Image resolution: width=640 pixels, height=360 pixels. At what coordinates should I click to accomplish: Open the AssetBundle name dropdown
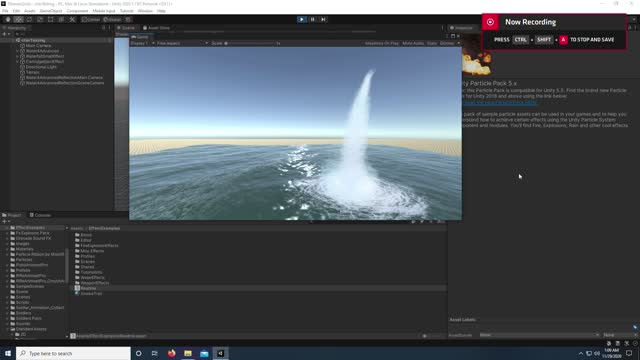(x=539, y=335)
